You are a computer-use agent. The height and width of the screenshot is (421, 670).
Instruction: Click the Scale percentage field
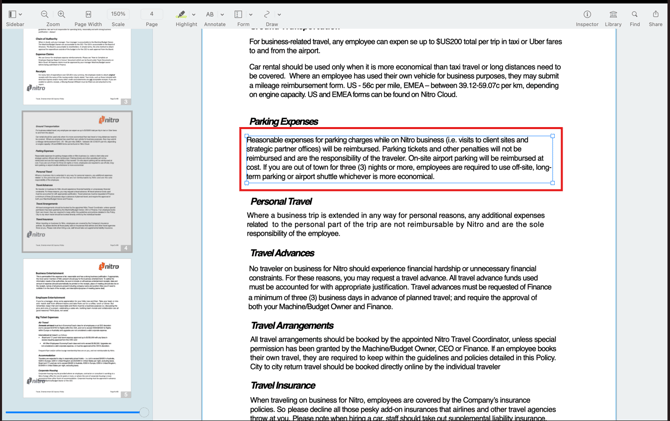[118, 14]
